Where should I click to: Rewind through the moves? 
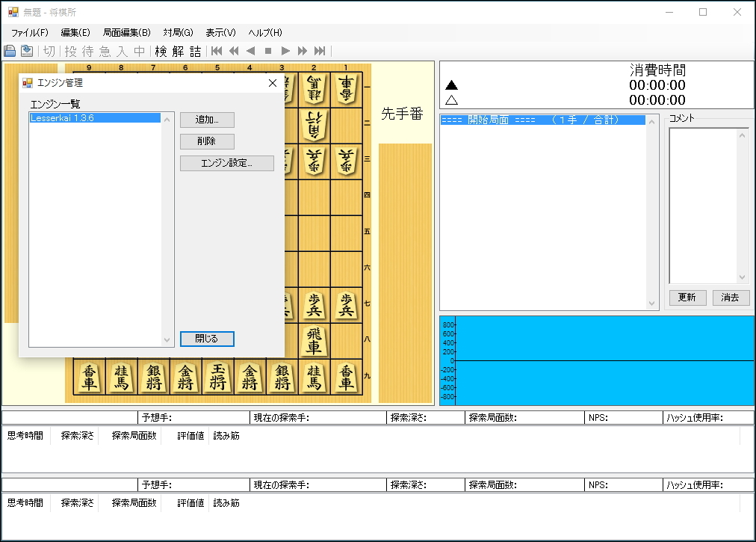(x=233, y=50)
